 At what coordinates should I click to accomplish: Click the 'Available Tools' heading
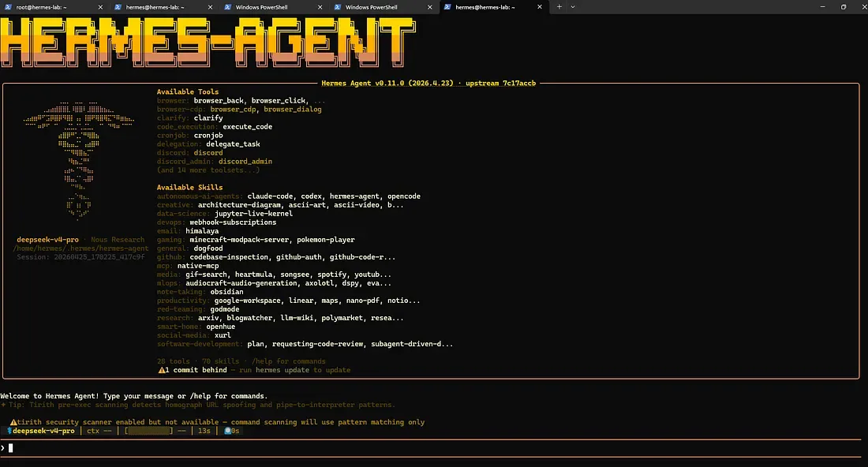pos(188,92)
